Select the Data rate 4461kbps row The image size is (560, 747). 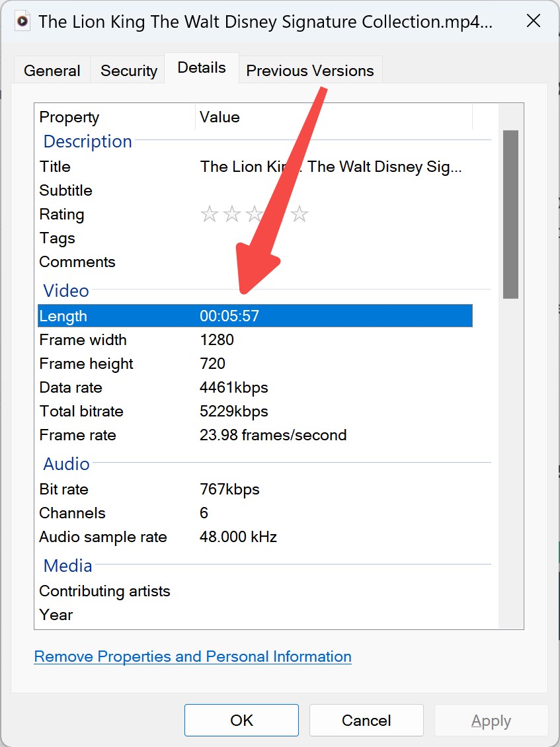click(255, 387)
